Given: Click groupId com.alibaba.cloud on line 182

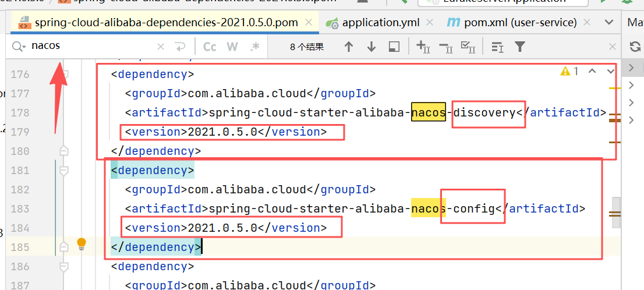Looking at the screenshot, I should (247, 189).
